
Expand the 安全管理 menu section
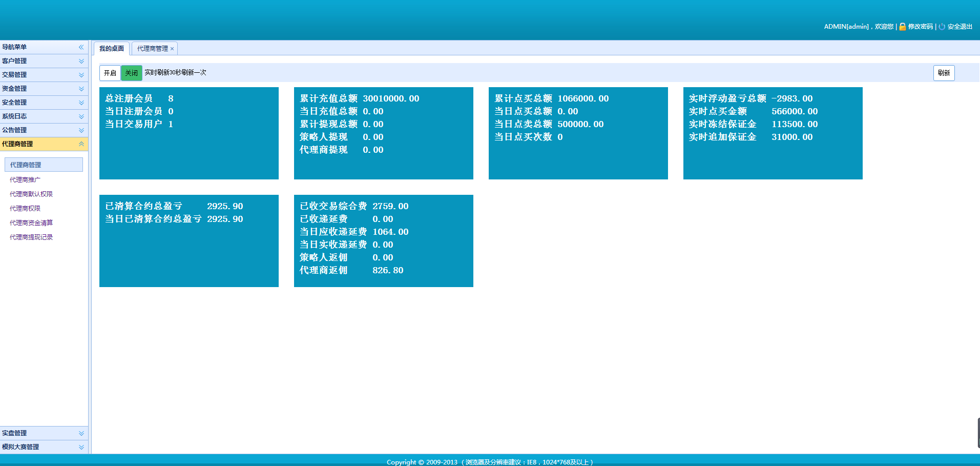(44, 103)
